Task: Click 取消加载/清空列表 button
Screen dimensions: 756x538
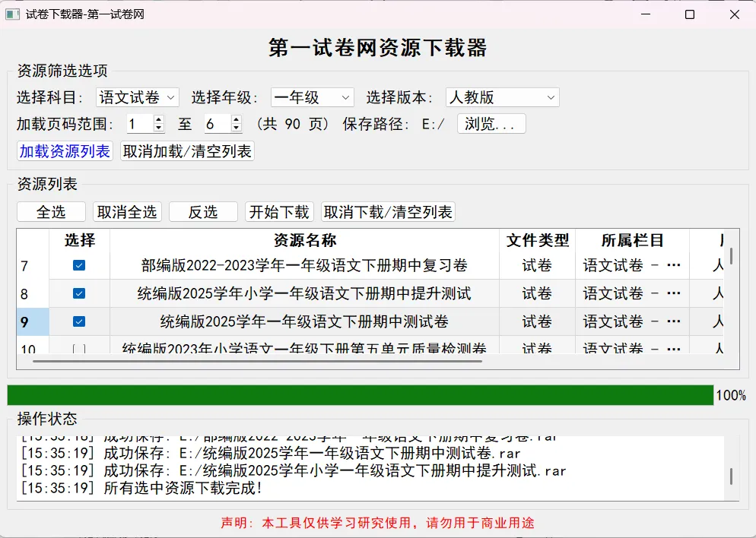Action: pos(187,151)
